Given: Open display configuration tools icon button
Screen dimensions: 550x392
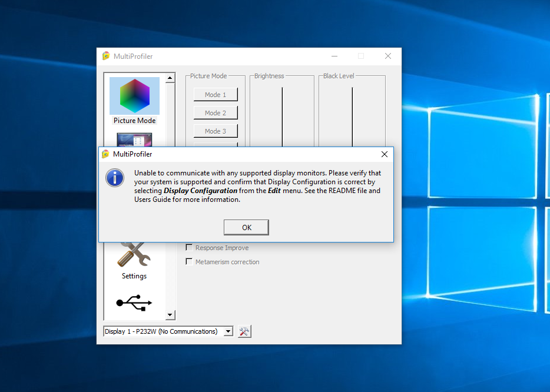Looking at the screenshot, I should (244, 331).
